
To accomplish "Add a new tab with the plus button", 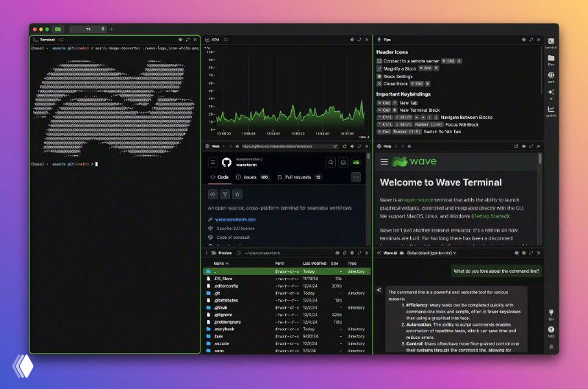I will point(112,29).
